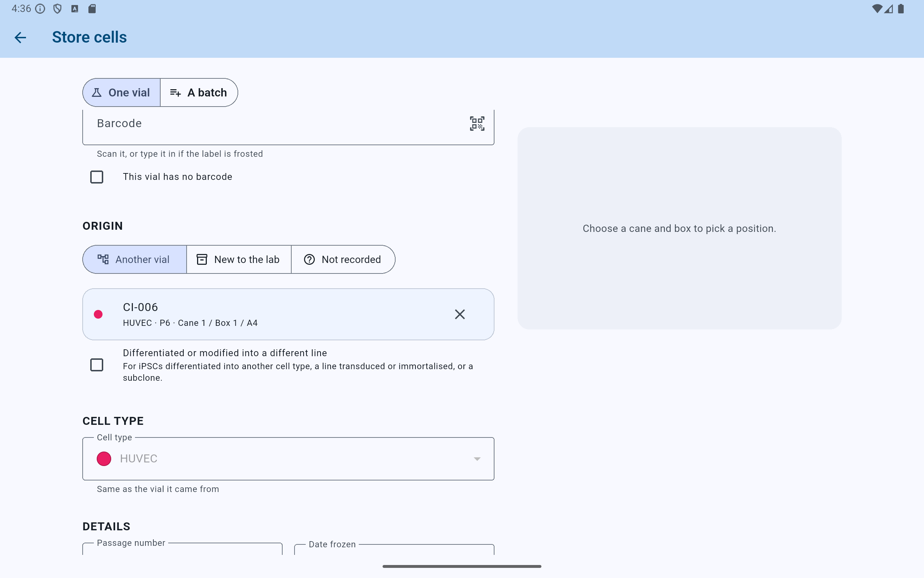Image resolution: width=924 pixels, height=578 pixels.
Task: Click the question mark icon in Not recorded
Action: pyautogui.click(x=309, y=260)
